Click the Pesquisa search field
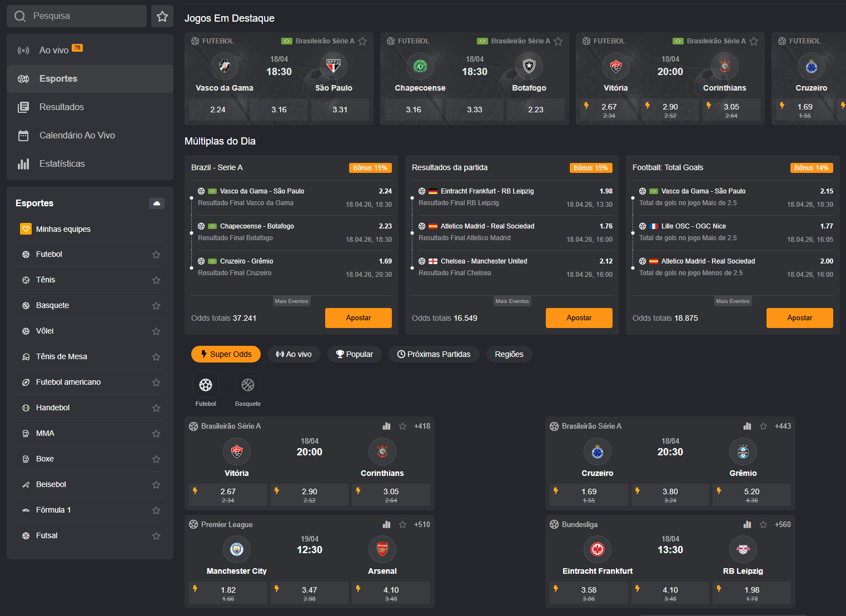This screenshot has height=616, width=846. point(76,16)
